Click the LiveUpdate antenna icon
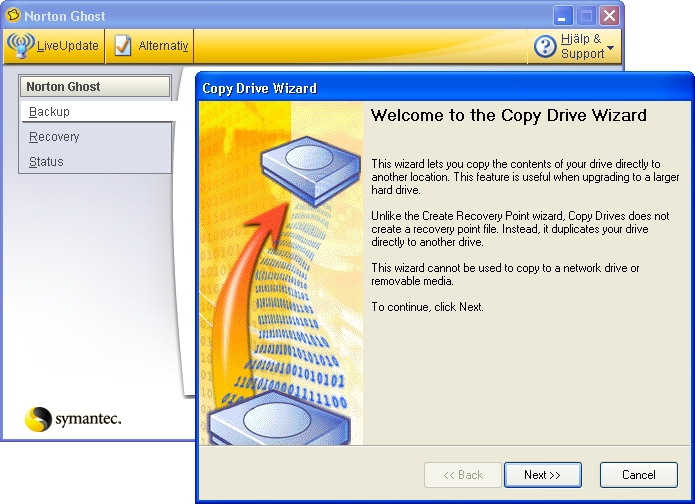695x504 pixels. point(20,45)
